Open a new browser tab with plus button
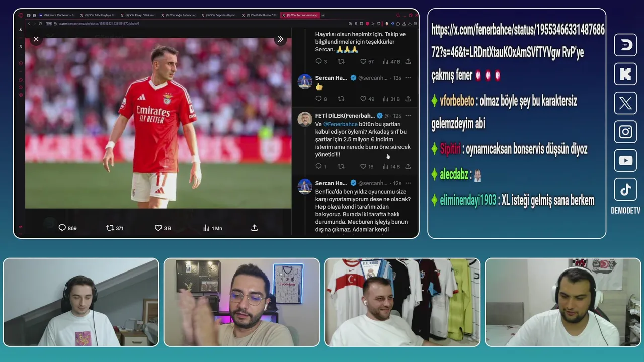This screenshot has height=362, width=644. pyautogui.click(x=323, y=15)
